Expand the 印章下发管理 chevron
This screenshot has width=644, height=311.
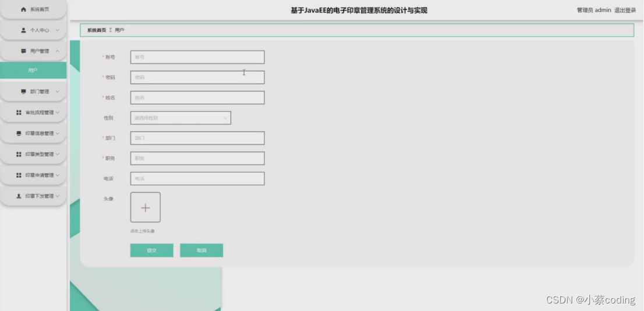(x=58, y=196)
